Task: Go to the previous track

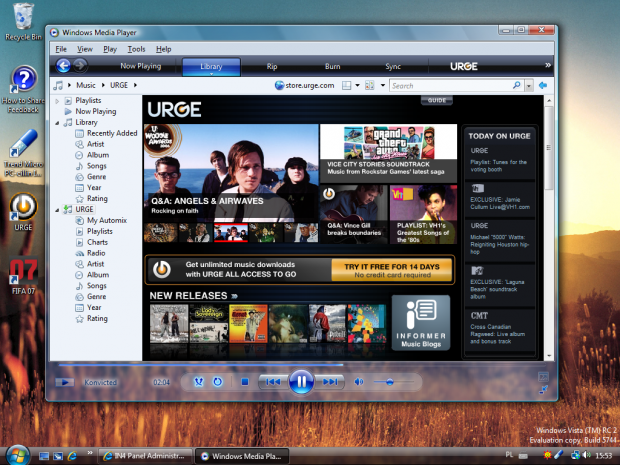Action: pyautogui.click(x=271, y=382)
